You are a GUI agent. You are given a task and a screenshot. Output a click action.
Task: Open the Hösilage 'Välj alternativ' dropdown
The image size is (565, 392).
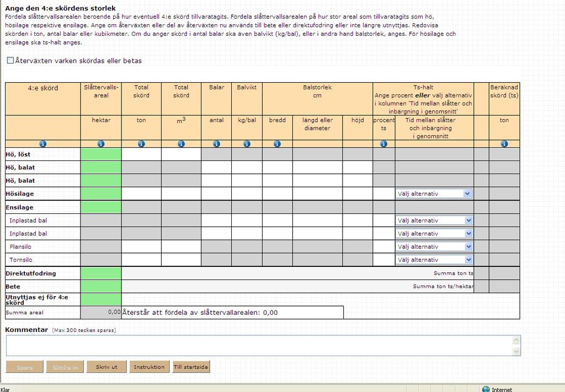click(434, 194)
